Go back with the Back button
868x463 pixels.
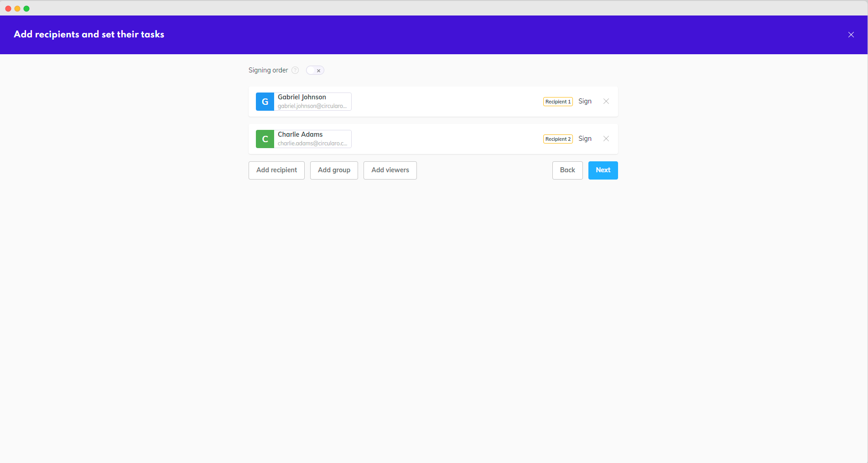coord(567,170)
